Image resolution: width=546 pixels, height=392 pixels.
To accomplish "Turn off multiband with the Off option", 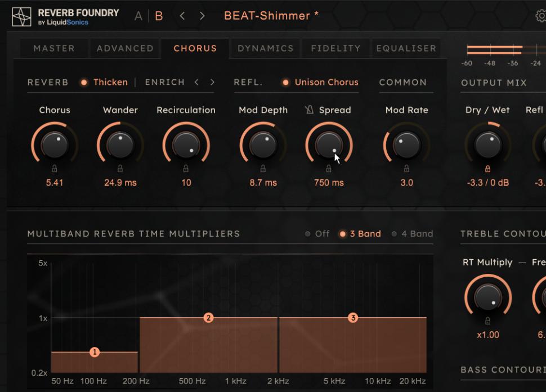I will [317, 234].
